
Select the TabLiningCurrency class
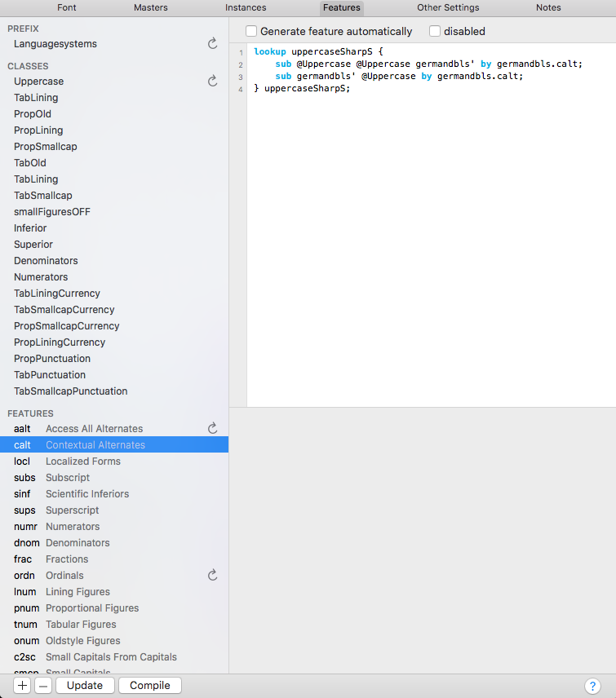(x=57, y=294)
